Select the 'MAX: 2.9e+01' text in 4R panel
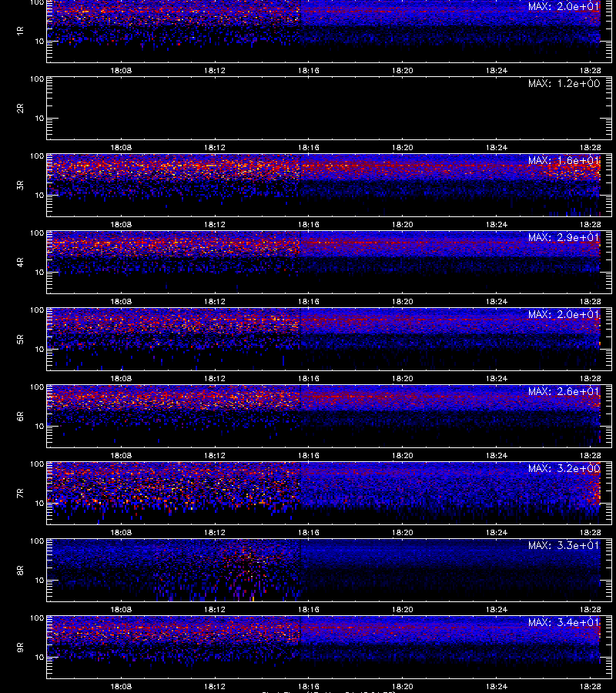Image resolution: width=616 pixels, height=693 pixels. pos(564,237)
